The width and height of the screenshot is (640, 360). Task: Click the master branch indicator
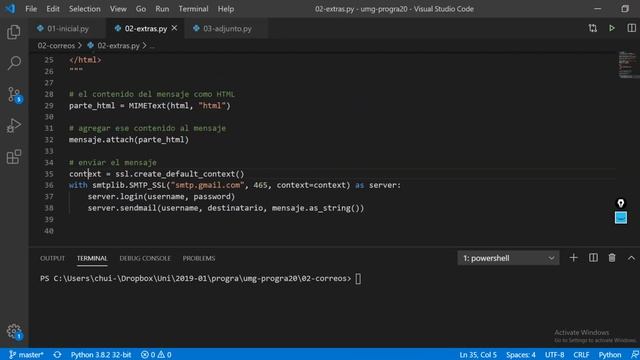(26, 355)
